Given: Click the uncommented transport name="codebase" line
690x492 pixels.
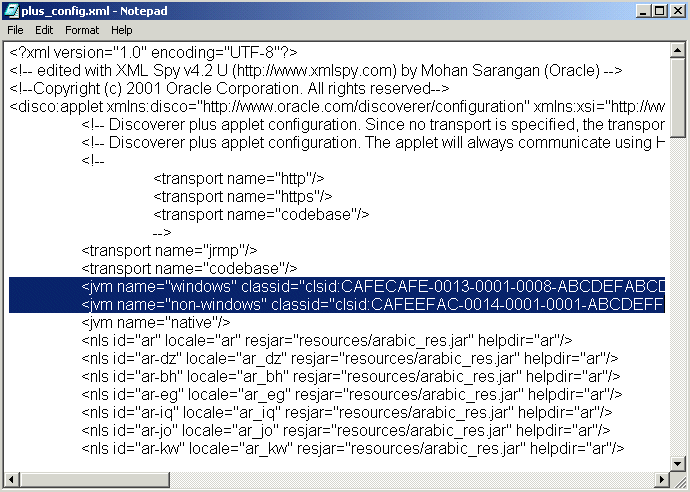Looking at the screenshot, I should pyautogui.click(x=189, y=269).
